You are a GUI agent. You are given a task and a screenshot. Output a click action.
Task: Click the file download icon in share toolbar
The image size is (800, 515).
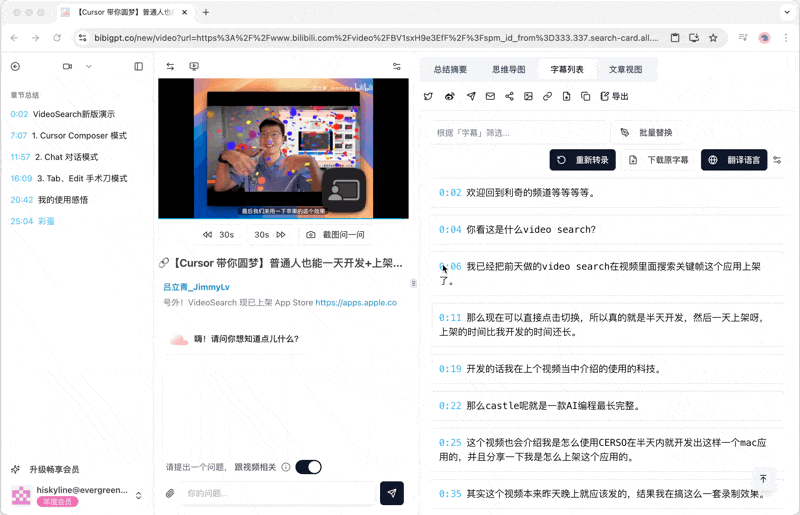pos(566,96)
